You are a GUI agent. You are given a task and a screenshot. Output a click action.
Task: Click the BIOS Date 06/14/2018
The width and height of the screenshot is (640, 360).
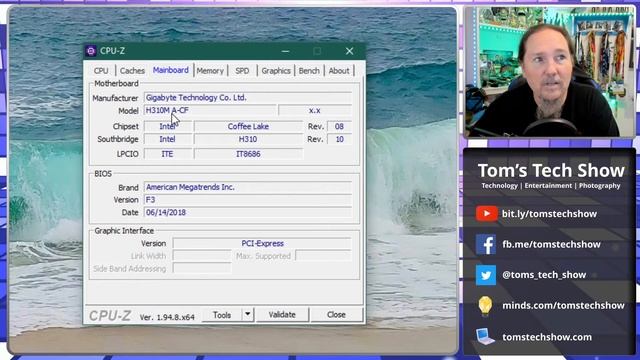coord(248,212)
